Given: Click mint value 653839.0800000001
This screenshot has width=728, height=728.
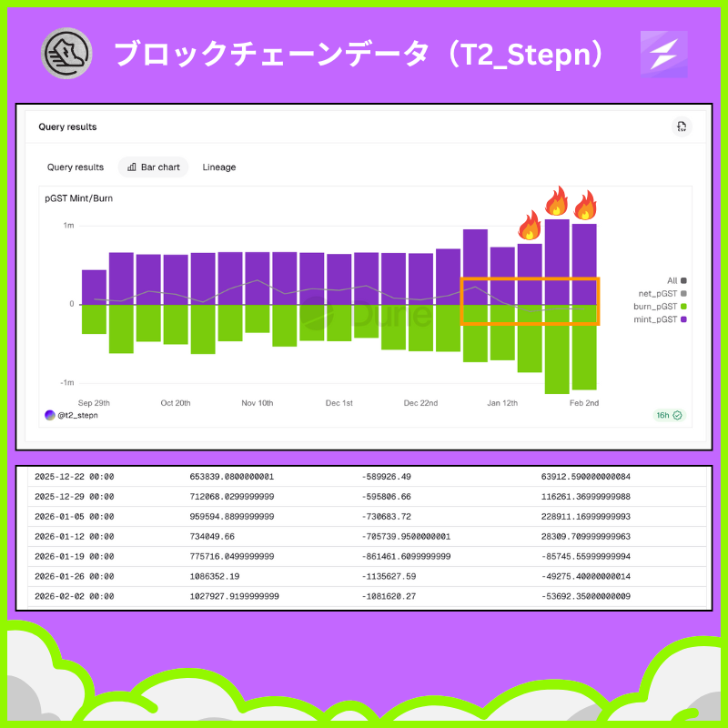Looking at the screenshot, I should (x=232, y=477).
